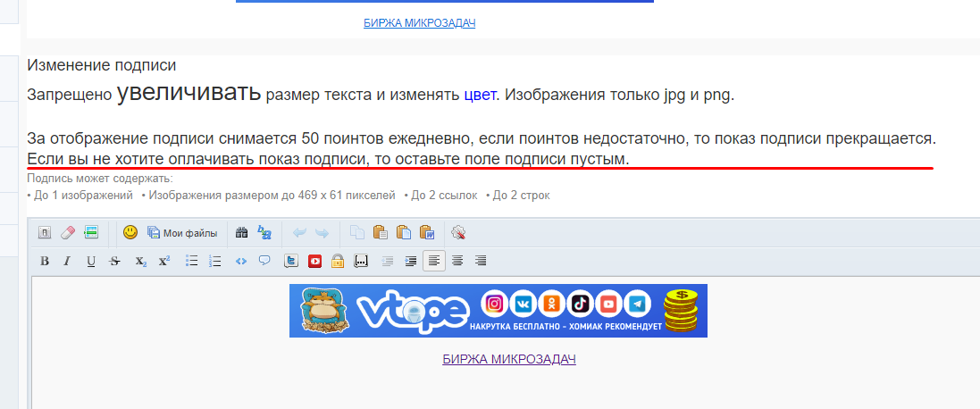Click the gear with wrench settings icon
The height and width of the screenshot is (409, 980).
click(x=459, y=233)
